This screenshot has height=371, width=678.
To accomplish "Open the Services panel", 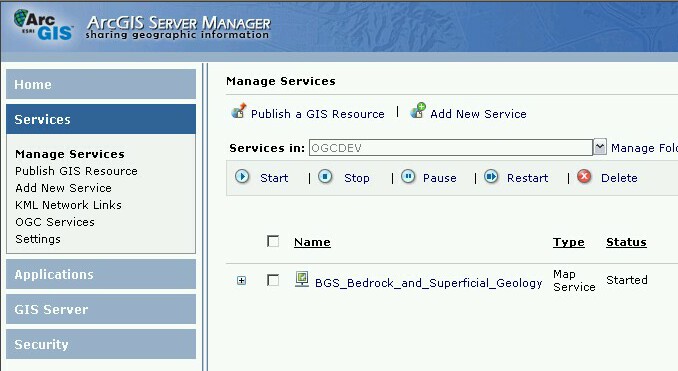I will (x=101, y=119).
